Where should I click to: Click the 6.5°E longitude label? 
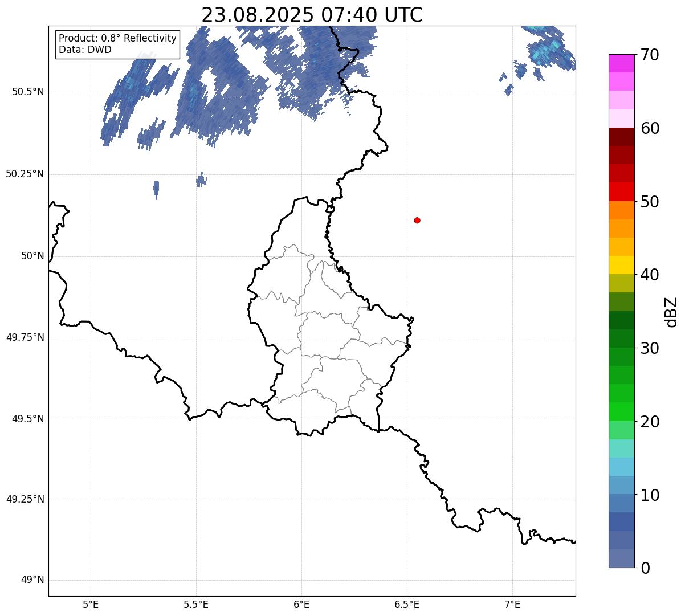tap(407, 604)
